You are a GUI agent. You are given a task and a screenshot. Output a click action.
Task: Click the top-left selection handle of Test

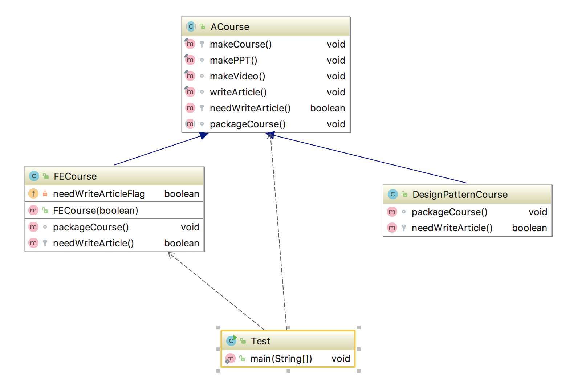pyautogui.click(x=218, y=327)
